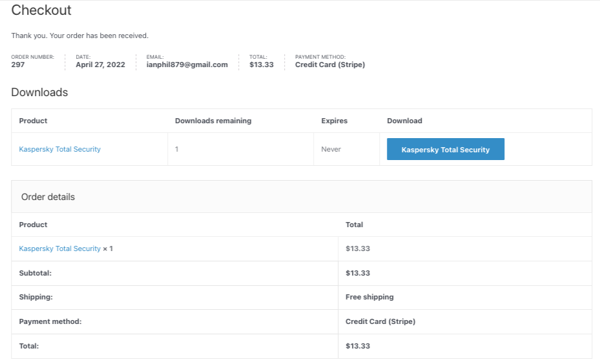Click the Order details heading
600x364 pixels.
point(48,197)
